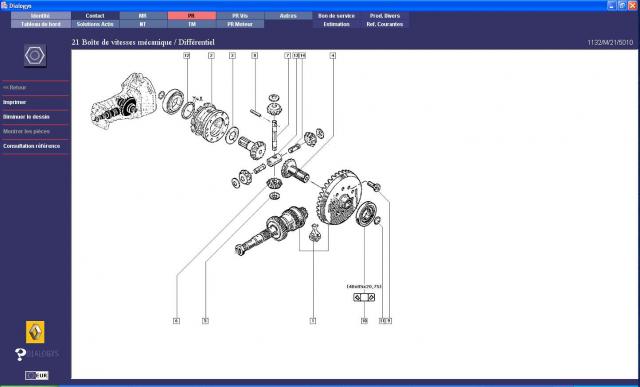The width and height of the screenshot is (640, 387).
Task: Click the yellow Renault diamond logo
Action: [36, 332]
